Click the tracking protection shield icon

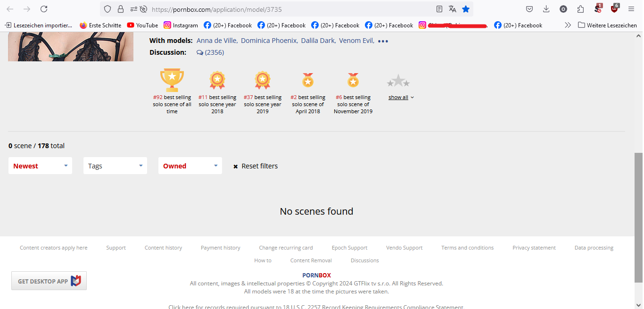point(107,9)
